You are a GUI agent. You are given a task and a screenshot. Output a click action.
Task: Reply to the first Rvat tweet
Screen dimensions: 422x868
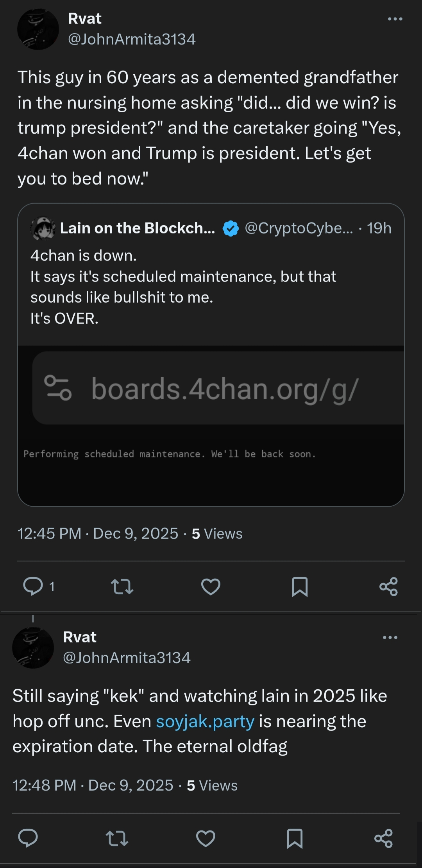point(33,586)
